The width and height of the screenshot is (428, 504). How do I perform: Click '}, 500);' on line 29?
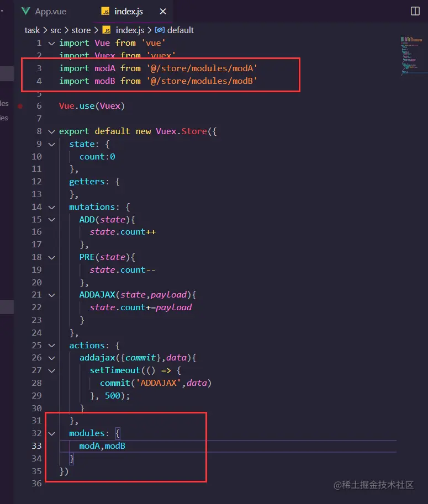point(110,396)
